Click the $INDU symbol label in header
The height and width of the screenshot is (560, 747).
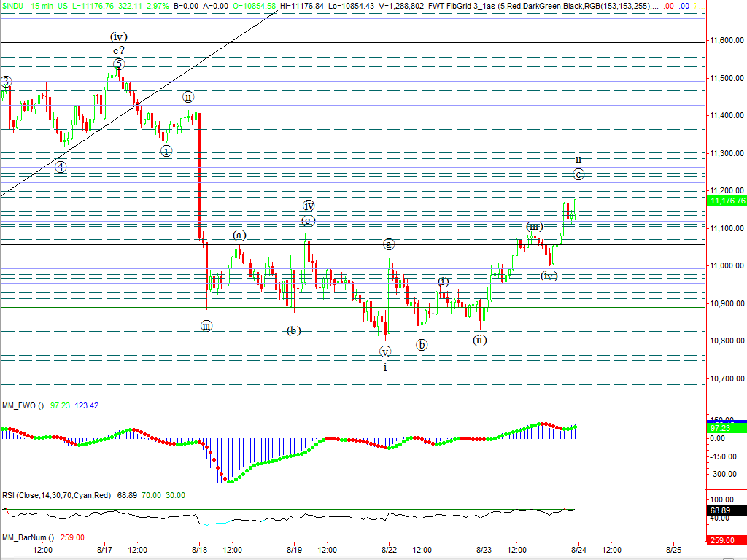tap(14, 6)
